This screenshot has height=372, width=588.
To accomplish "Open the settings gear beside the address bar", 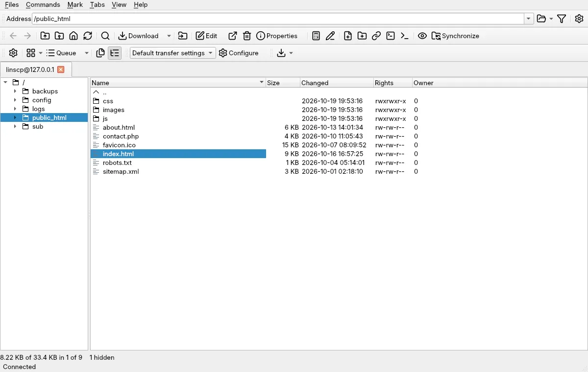I will click(579, 19).
